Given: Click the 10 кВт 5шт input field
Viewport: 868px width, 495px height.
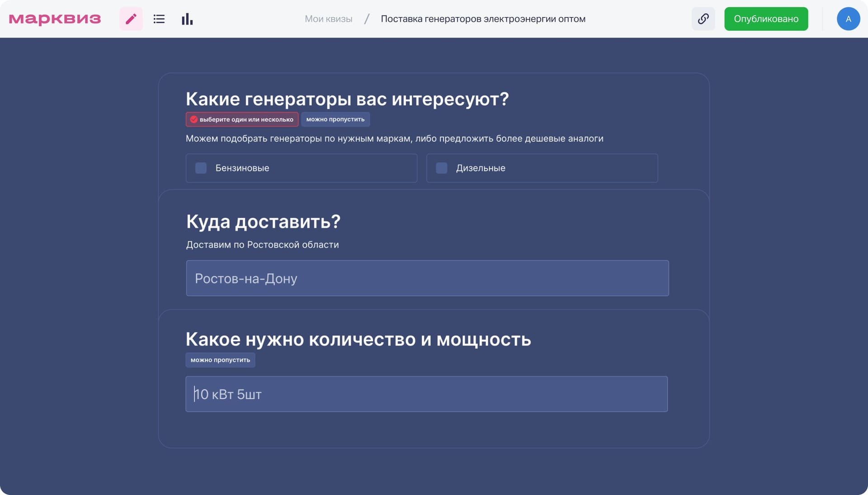Looking at the screenshot, I should click(426, 394).
